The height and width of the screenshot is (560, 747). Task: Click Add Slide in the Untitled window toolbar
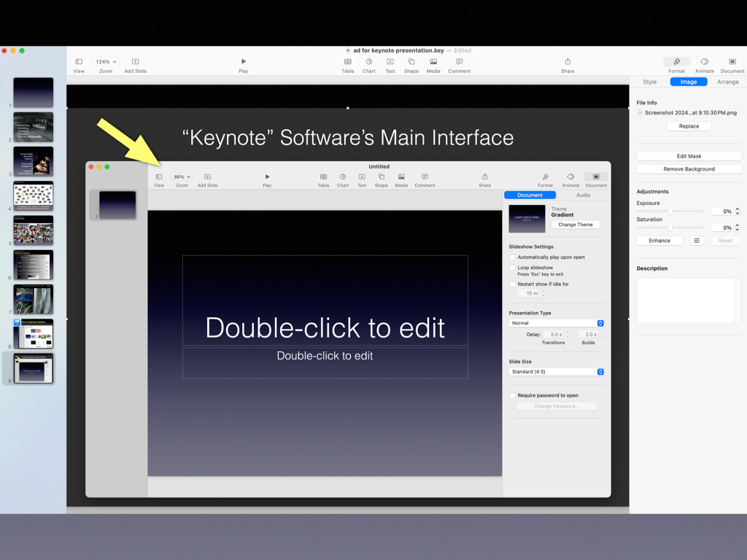click(207, 176)
